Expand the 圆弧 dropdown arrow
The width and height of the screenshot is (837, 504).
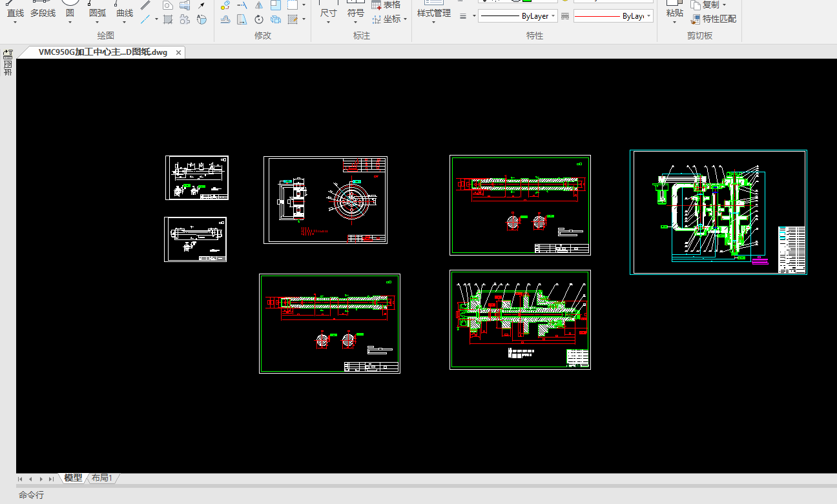pyautogui.click(x=97, y=23)
